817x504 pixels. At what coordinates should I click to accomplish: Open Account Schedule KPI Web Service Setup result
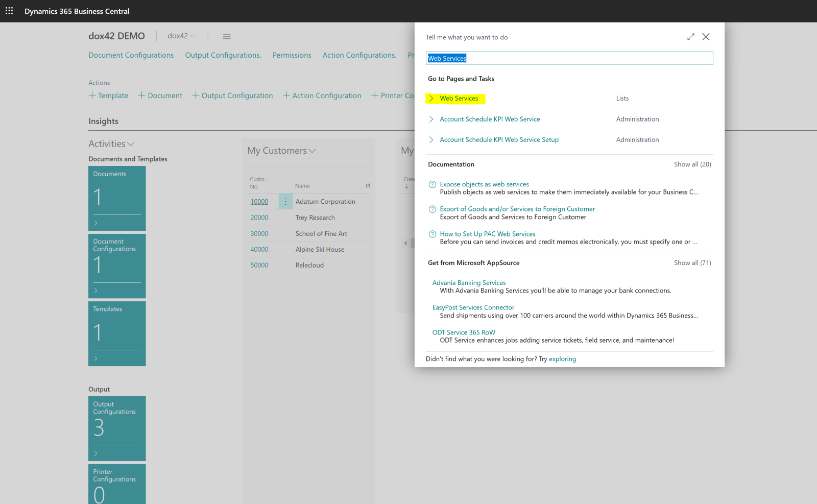point(499,139)
